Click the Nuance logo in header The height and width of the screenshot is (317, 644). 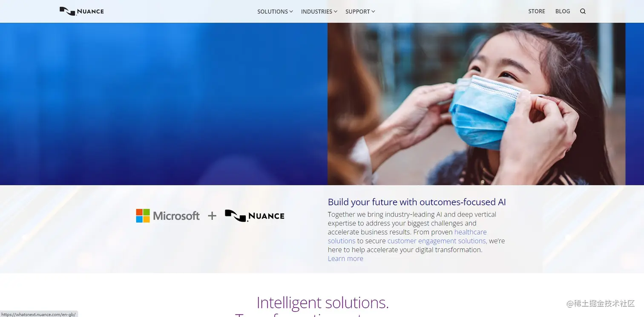pyautogui.click(x=82, y=11)
